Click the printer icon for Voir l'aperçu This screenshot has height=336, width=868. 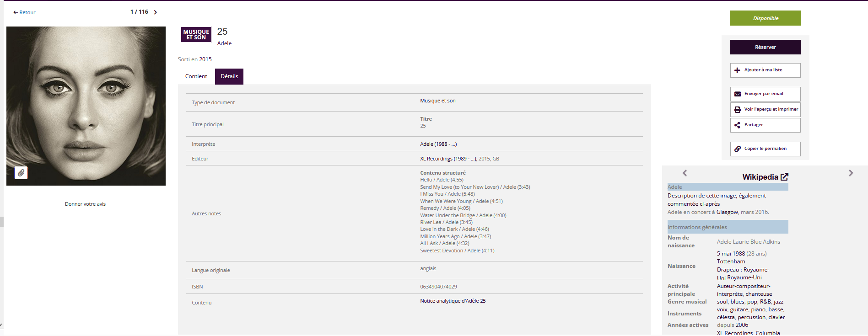click(737, 110)
